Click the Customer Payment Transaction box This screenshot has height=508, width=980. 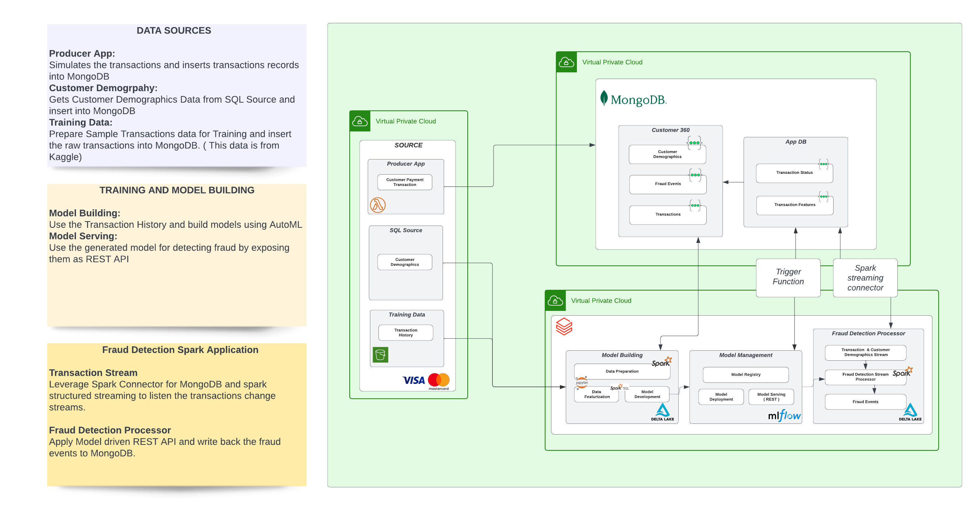pos(404,182)
